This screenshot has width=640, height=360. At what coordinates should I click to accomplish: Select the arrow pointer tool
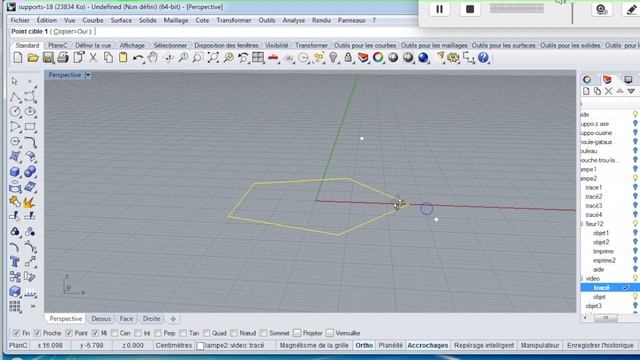(15, 81)
